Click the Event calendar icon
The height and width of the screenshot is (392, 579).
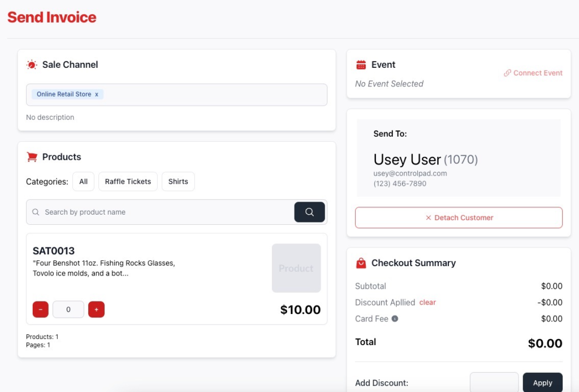pyautogui.click(x=361, y=65)
